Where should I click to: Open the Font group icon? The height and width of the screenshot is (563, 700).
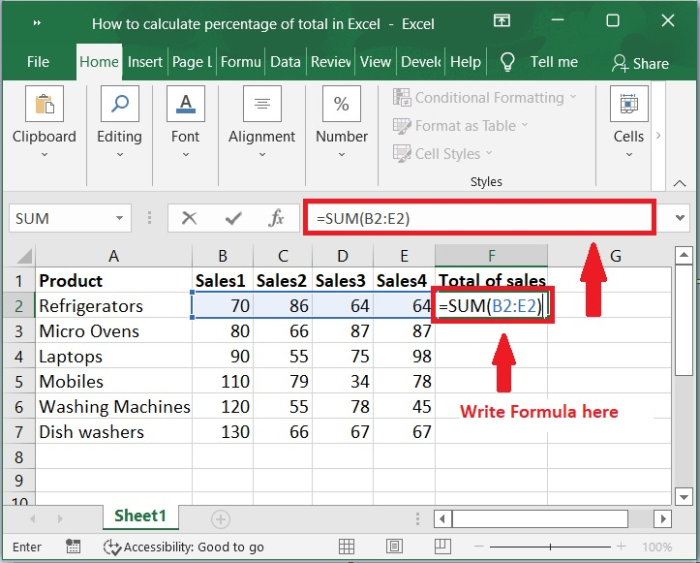tap(186, 104)
